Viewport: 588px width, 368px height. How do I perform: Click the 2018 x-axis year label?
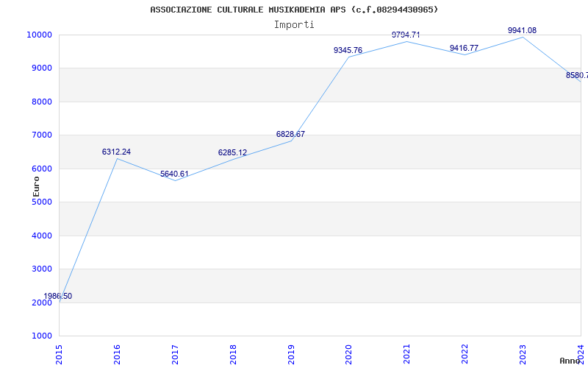233,354
